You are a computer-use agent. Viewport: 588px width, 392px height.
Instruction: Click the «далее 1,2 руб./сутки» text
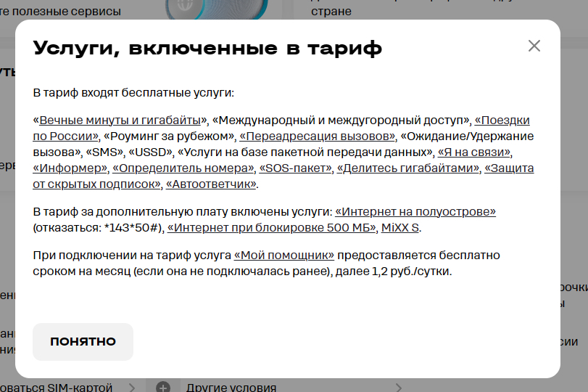tap(394, 271)
